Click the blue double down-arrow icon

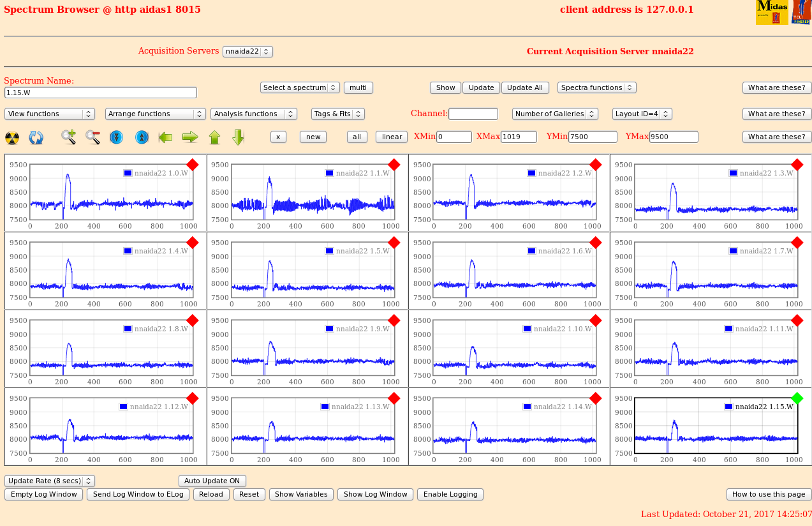click(x=116, y=137)
